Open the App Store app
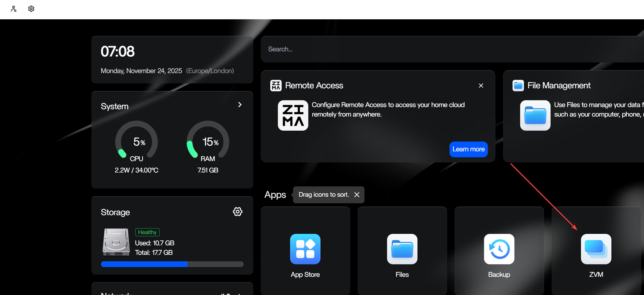 tap(305, 249)
